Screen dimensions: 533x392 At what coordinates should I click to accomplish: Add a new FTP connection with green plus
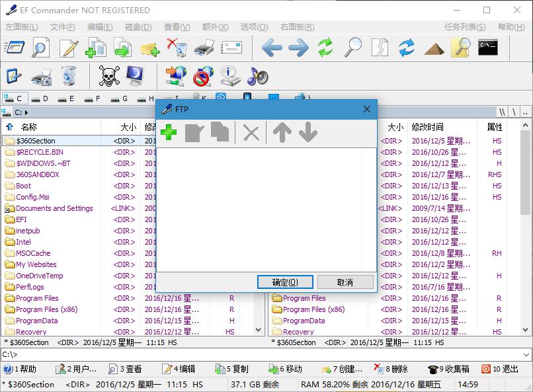pos(169,132)
